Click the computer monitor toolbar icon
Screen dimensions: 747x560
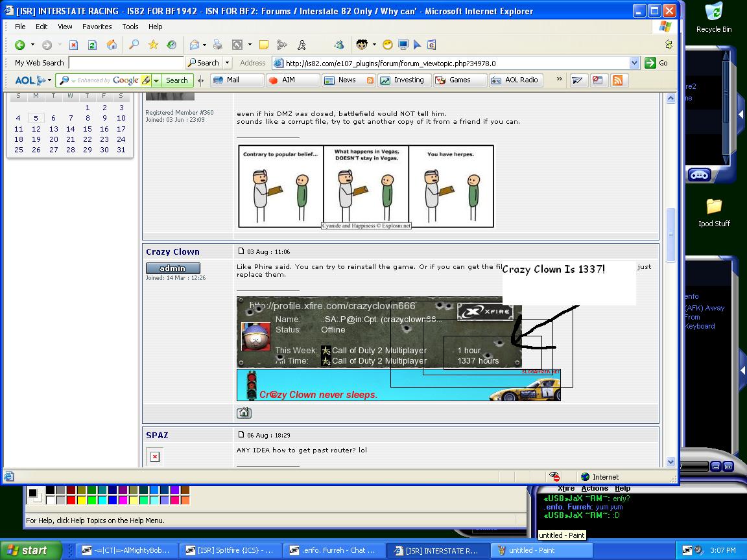coord(403,45)
